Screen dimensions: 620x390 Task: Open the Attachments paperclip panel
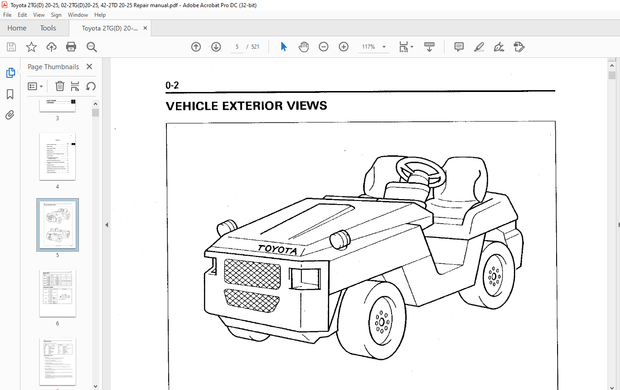coord(10,115)
